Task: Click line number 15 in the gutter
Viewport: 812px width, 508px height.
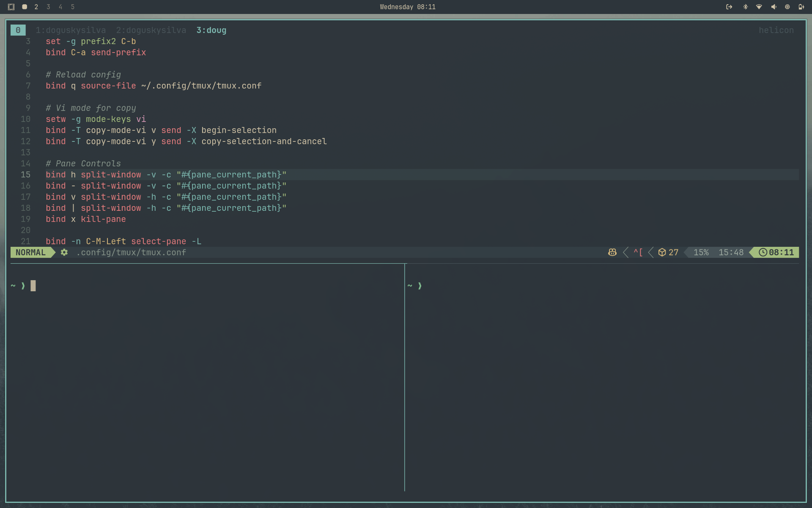Action: (25, 174)
